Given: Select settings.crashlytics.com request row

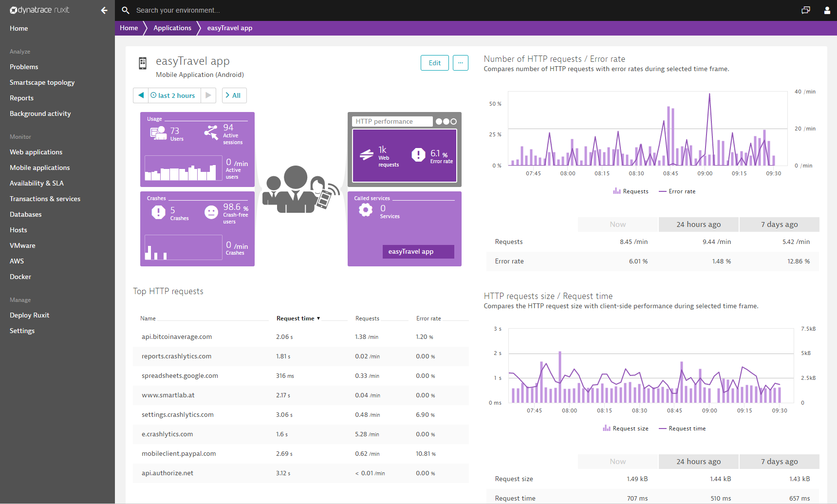Looking at the screenshot, I should tap(301, 415).
